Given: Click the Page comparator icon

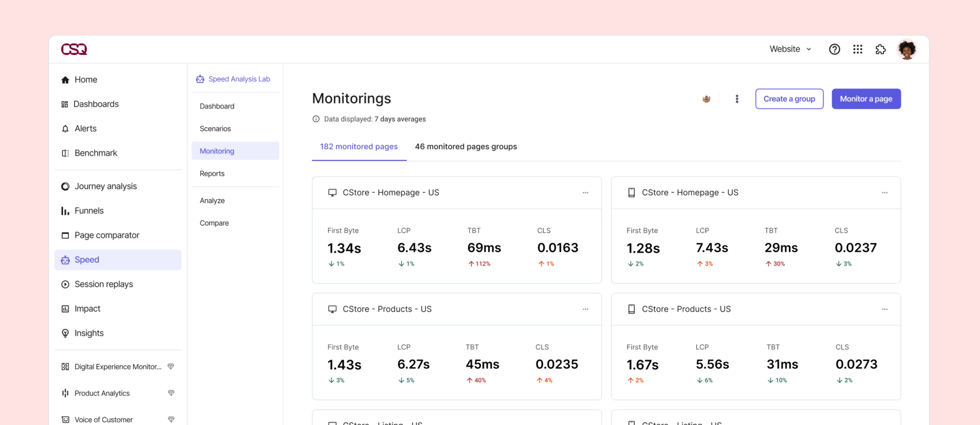Looking at the screenshot, I should click(65, 235).
